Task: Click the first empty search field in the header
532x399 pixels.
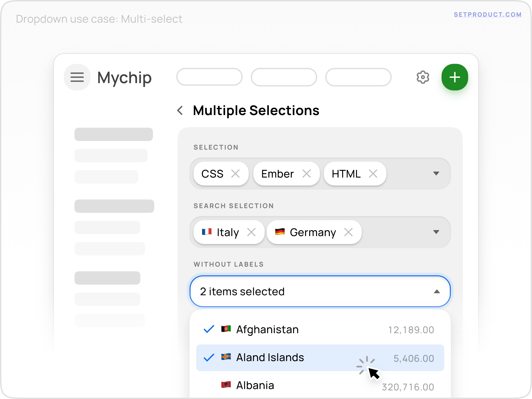Action: [x=209, y=77]
